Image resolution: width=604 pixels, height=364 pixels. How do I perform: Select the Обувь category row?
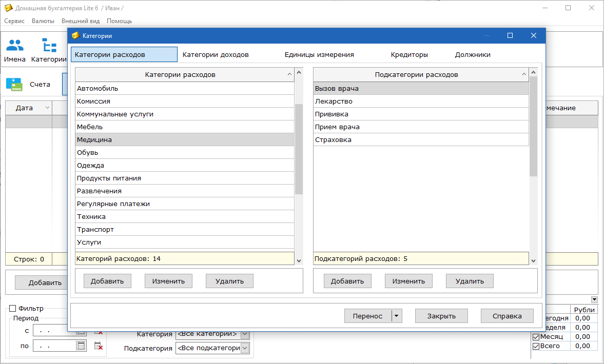click(x=185, y=152)
